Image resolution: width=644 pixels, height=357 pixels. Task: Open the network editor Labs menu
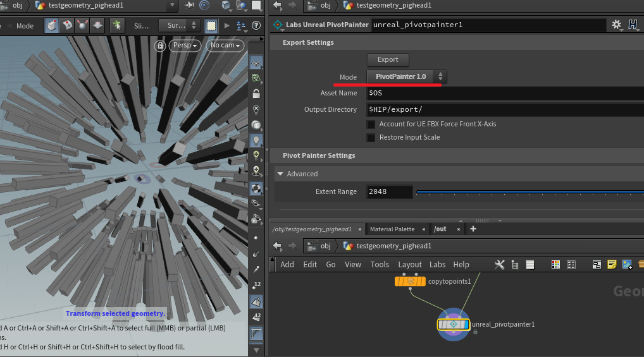pyautogui.click(x=437, y=265)
